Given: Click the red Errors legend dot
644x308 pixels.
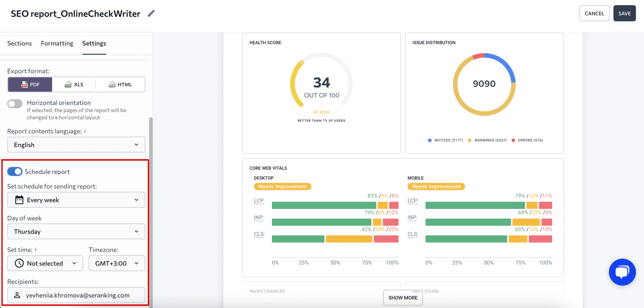Looking at the screenshot, I should (x=513, y=140).
